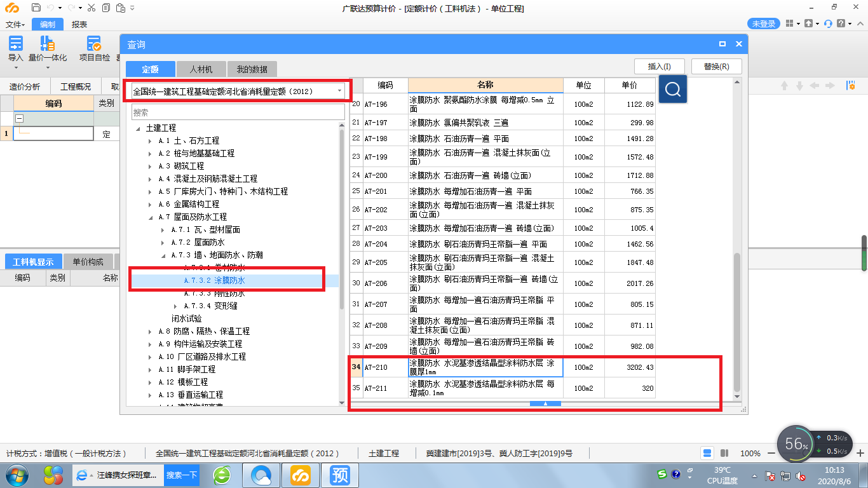This screenshot has height=488, width=868.
Task: Click the 量价一体化 icon
Action: point(47,43)
